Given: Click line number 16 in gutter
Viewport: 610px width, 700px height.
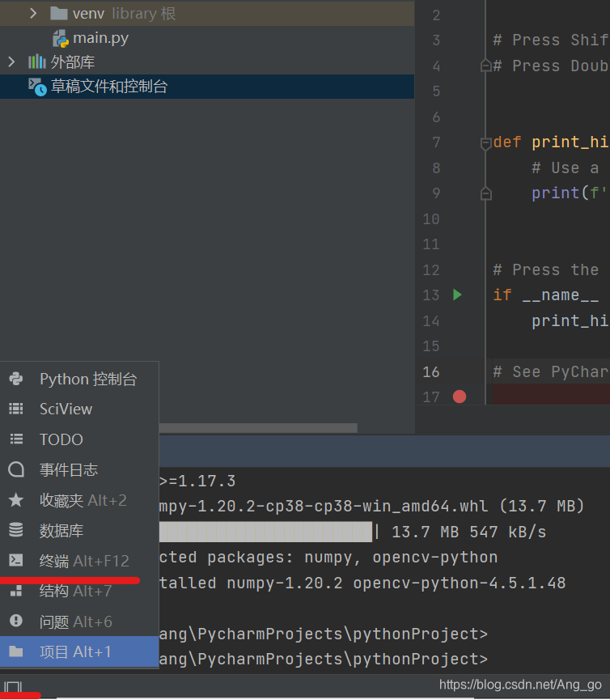Looking at the screenshot, I should (x=430, y=372).
